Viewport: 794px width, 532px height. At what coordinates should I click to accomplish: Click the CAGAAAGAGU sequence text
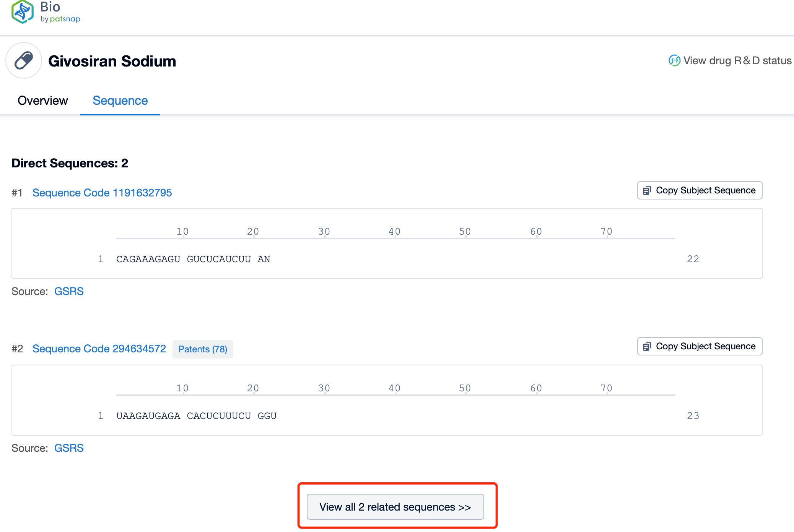[148, 259]
